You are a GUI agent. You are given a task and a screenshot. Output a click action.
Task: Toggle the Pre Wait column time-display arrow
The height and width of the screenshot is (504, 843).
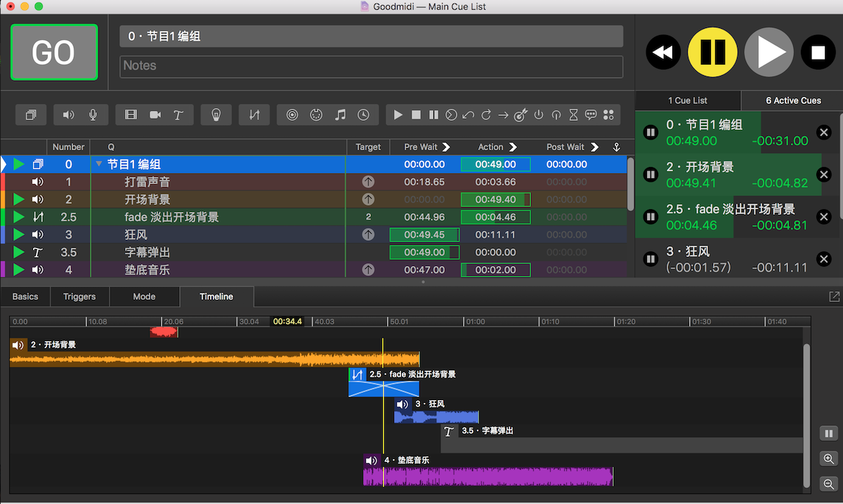point(446,147)
